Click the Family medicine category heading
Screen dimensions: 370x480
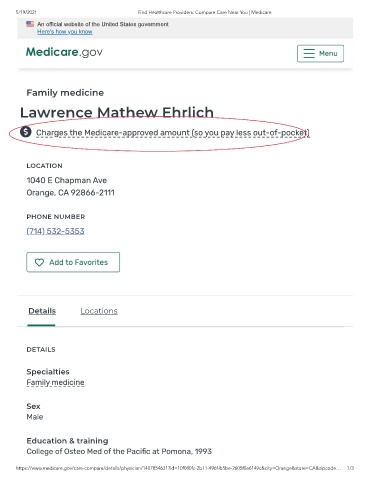click(65, 93)
